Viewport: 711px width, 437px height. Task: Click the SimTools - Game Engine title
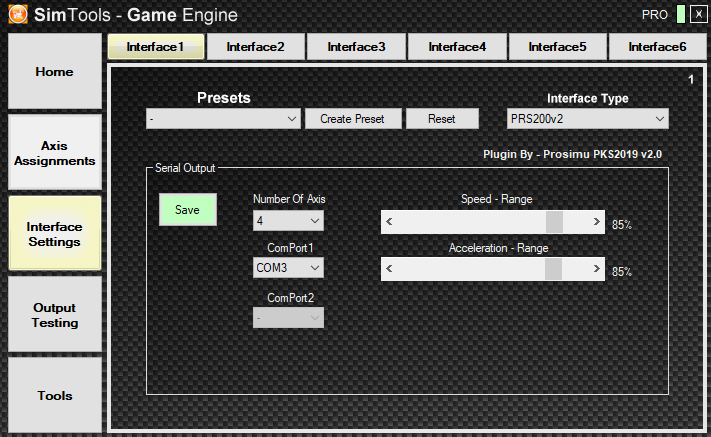tap(136, 15)
